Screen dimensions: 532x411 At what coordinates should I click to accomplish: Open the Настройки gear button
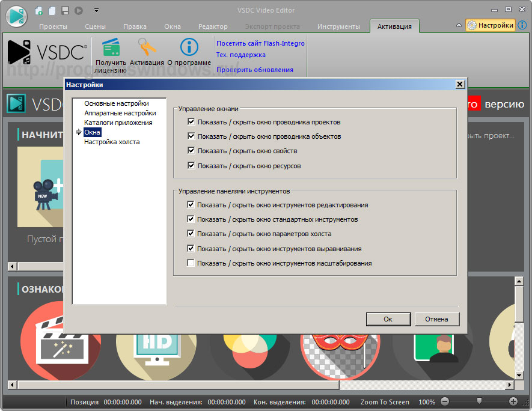[x=491, y=25]
